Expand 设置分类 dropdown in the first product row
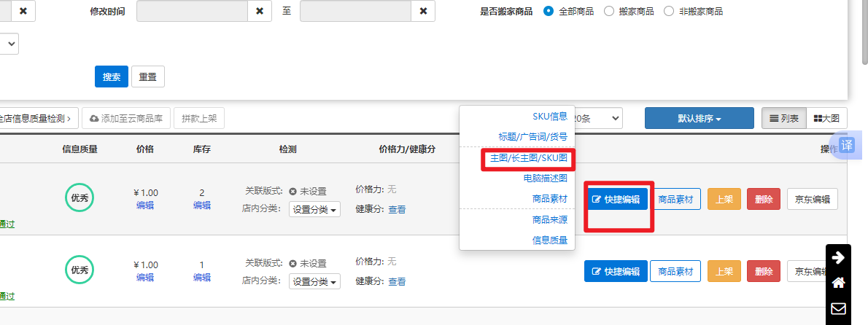 pos(314,210)
